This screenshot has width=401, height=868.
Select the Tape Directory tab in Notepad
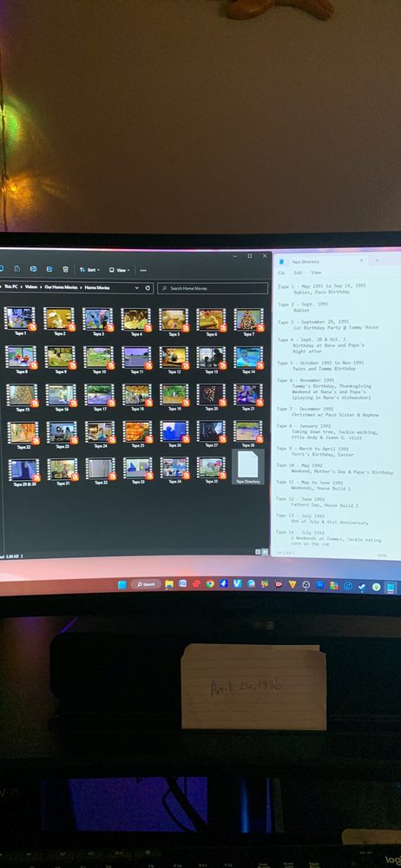coord(319,260)
